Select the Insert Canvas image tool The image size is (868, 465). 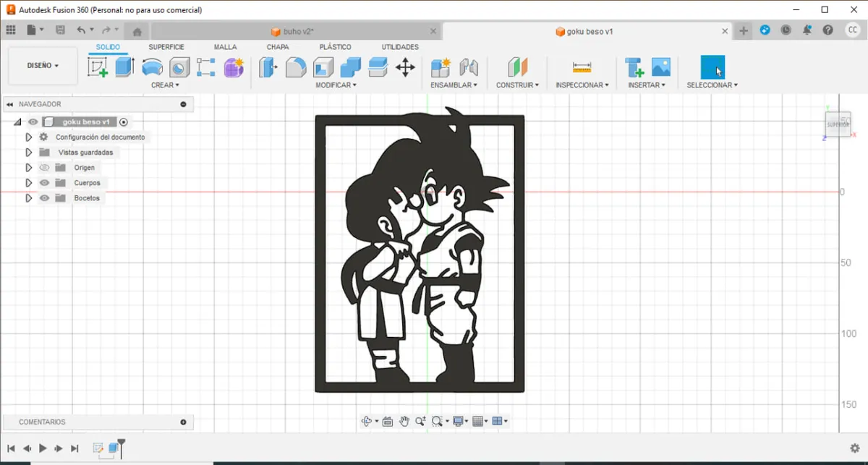(x=661, y=67)
